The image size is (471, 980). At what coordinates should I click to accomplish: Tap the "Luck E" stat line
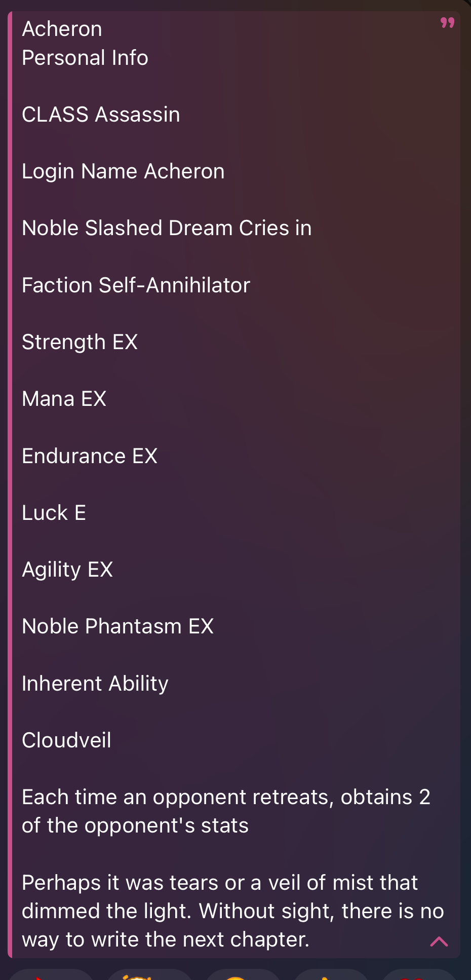point(54,513)
